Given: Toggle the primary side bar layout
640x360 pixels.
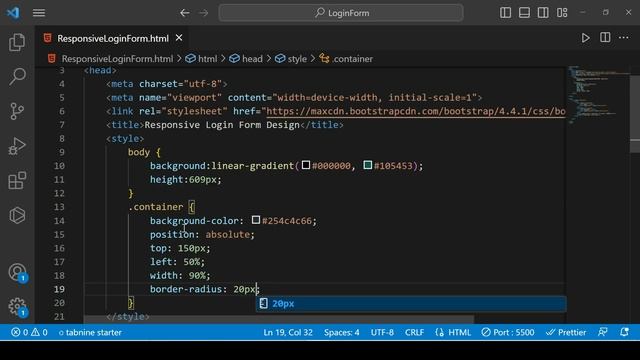Looking at the screenshot, I should coord(505,13).
